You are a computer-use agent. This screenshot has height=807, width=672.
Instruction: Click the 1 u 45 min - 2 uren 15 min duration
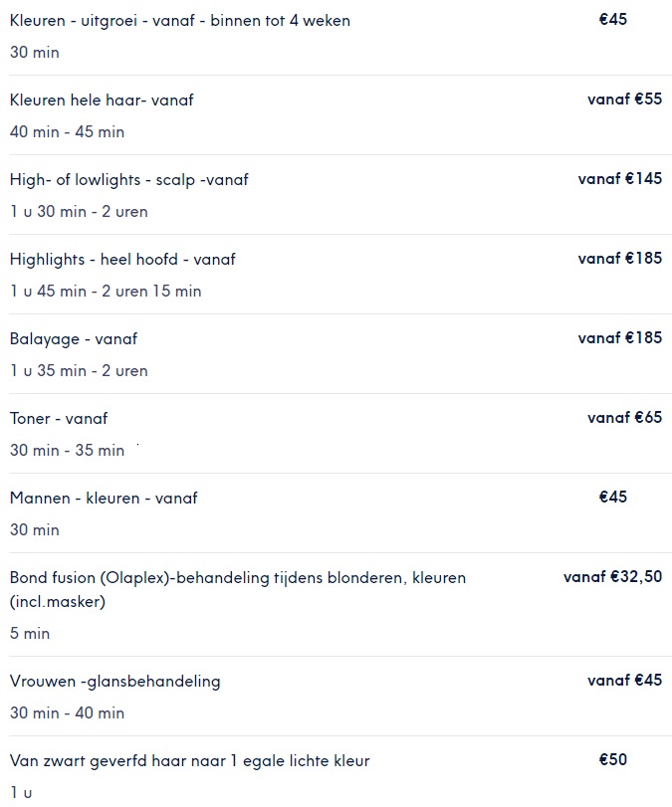point(106,291)
